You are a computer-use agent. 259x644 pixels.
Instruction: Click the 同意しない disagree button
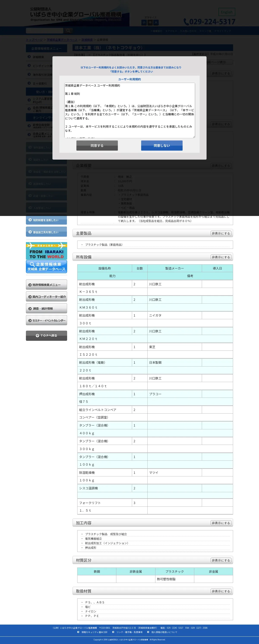[x=162, y=146]
